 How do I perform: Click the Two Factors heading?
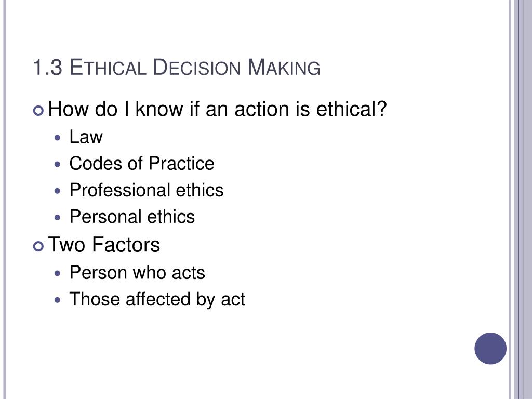pos(104,244)
